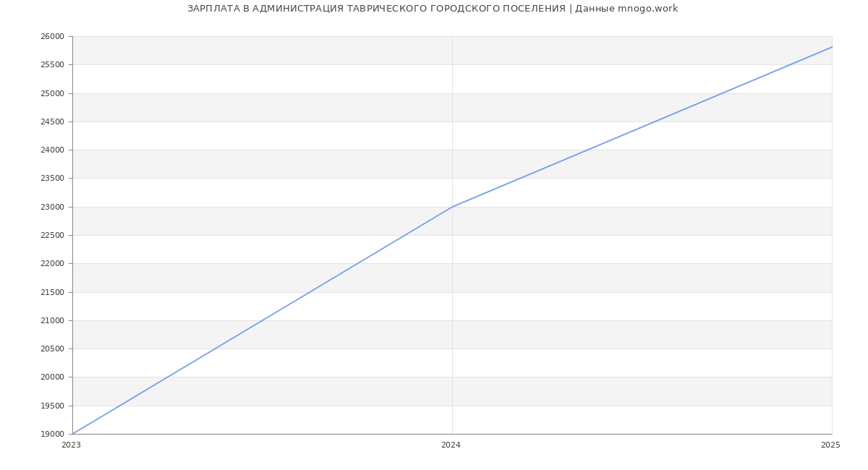Click the 24500 y-axis label
Image resolution: width=868 pixels, height=470 pixels.
click(52, 122)
